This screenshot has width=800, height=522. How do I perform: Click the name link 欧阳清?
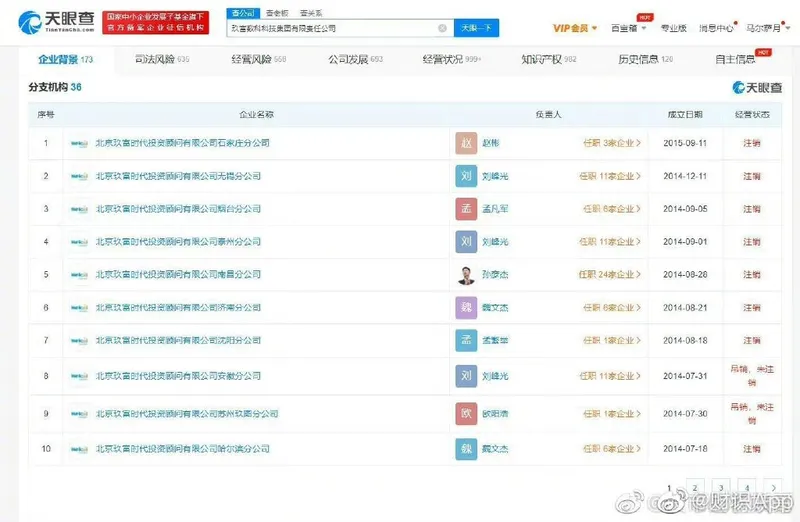[495, 414]
